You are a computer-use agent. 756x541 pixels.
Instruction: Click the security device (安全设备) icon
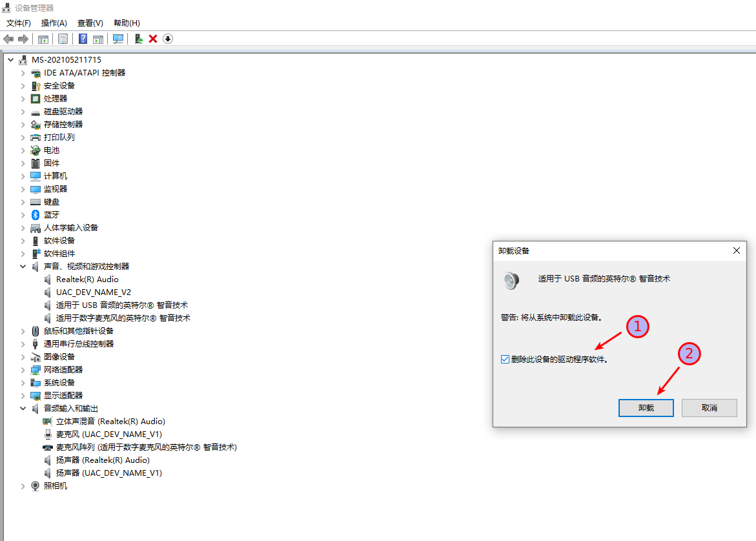(36, 86)
